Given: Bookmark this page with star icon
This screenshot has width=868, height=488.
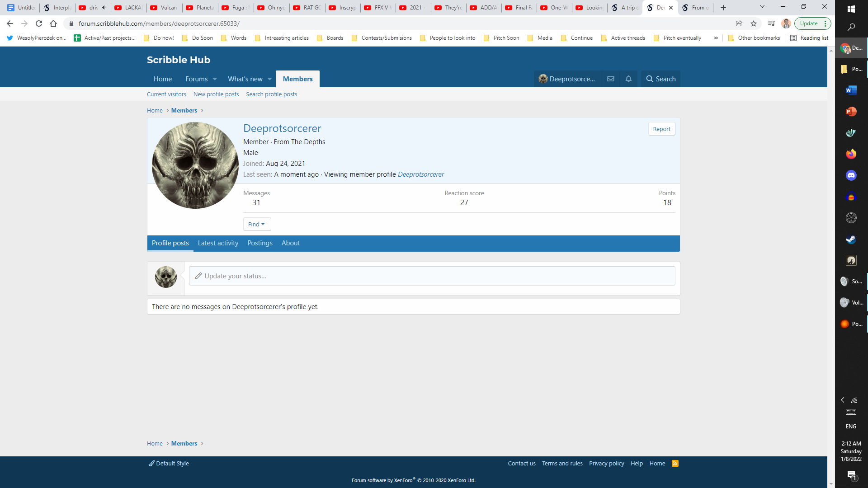Looking at the screenshot, I should (x=754, y=23).
